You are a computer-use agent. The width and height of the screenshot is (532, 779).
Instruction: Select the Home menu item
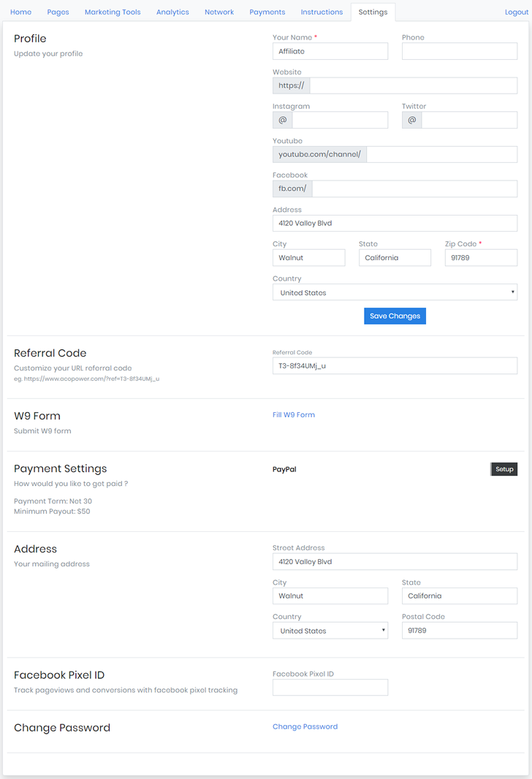click(x=20, y=12)
